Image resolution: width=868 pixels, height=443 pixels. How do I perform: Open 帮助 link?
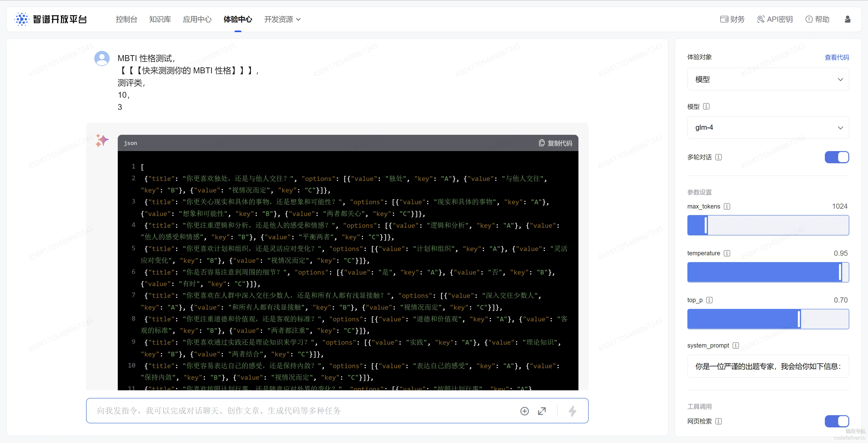(817, 19)
